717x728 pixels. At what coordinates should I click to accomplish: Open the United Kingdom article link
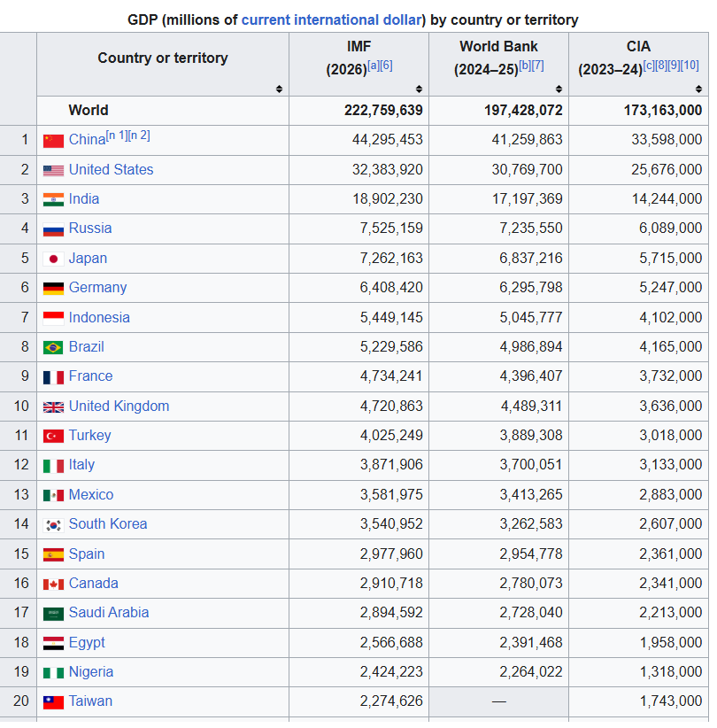point(119,407)
